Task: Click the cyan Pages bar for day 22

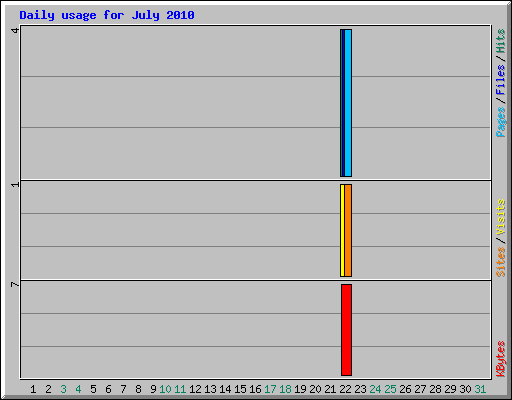Action: click(348, 103)
